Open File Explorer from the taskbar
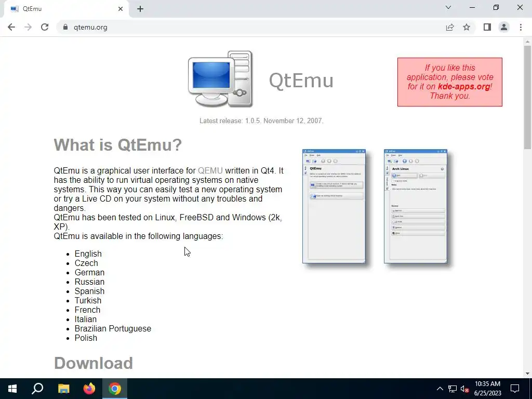Viewport: 532px width, 399px height. 63,389
